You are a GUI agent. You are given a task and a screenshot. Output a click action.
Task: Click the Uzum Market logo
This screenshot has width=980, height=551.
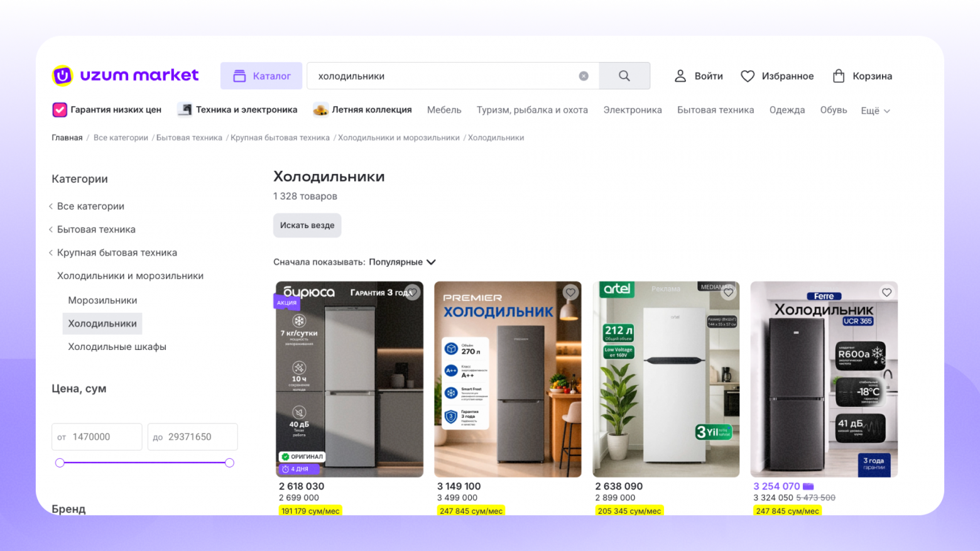tap(125, 75)
